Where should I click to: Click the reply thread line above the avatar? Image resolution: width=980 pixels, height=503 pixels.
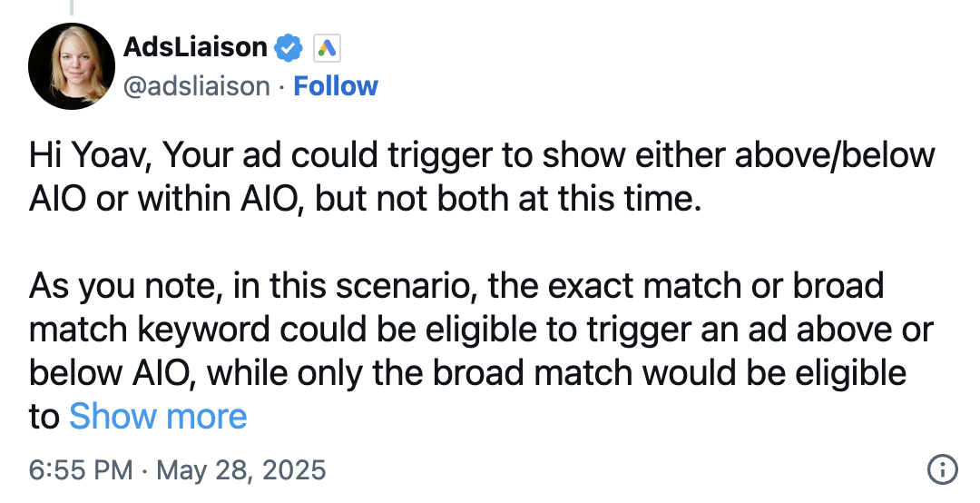tap(72, 7)
